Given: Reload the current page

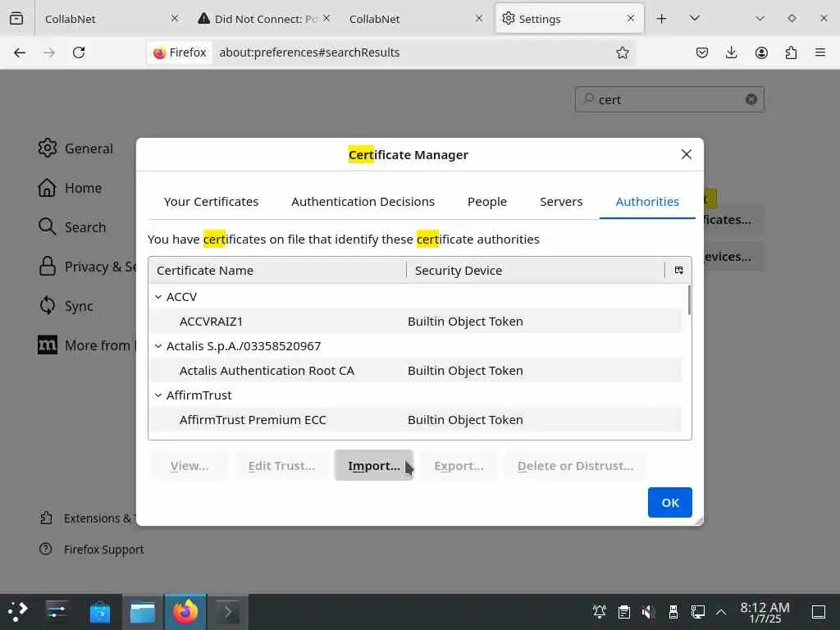Looking at the screenshot, I should pyautogui.click(x=79, y=52).
